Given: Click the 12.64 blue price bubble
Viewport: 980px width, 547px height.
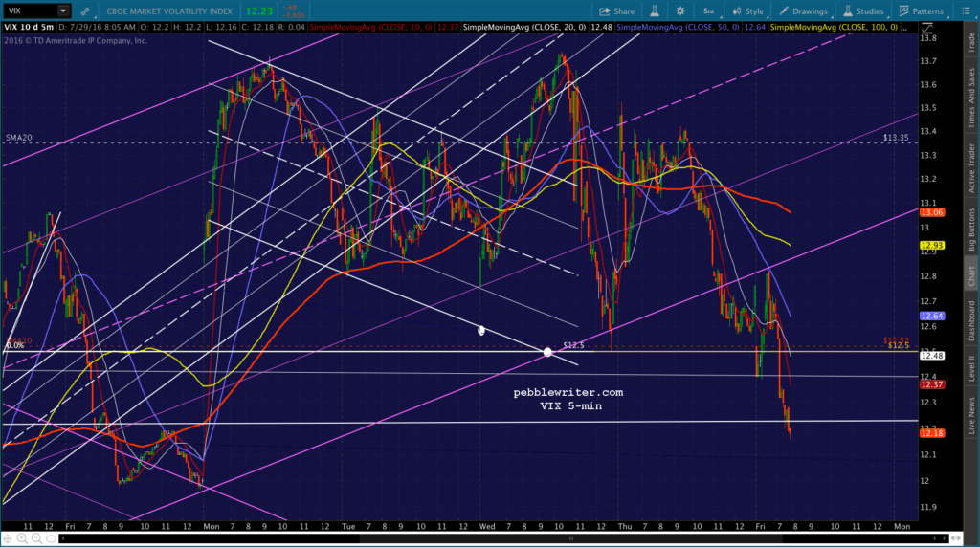Looking at the screenshot, I should [931, 316].
